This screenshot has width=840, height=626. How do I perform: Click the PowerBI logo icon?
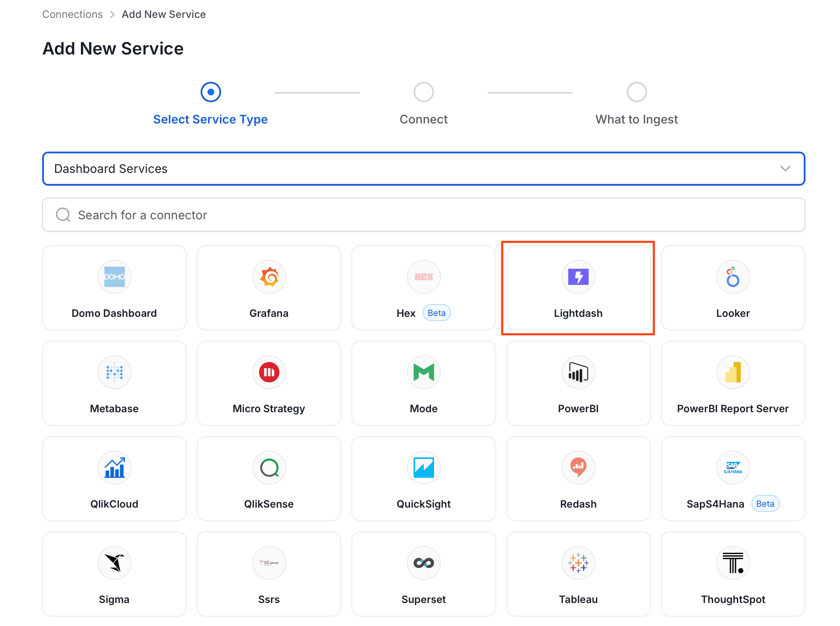click(x=578, y=372)
